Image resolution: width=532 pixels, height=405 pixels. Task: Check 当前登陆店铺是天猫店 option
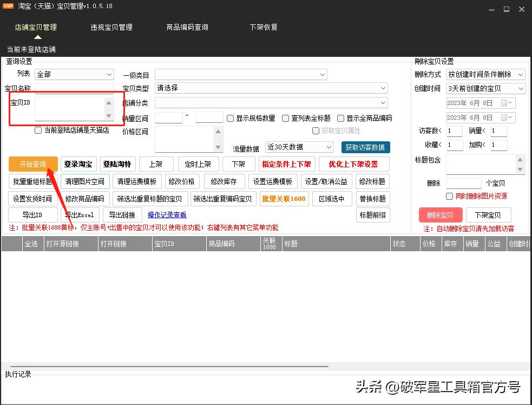[x=37, y=130]
